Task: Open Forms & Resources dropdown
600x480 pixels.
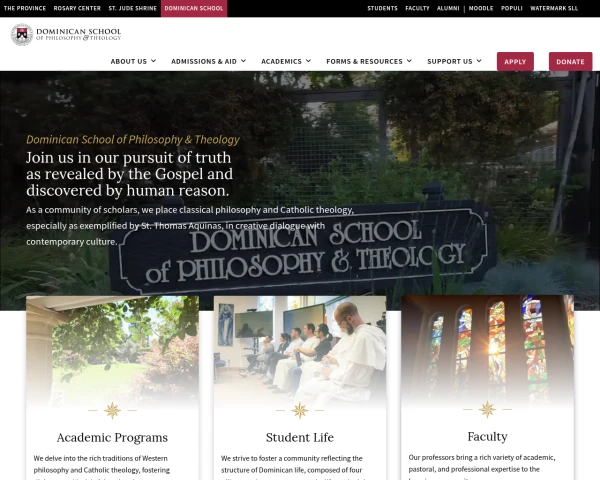Action: pyautogui.click(x=369, y=61)
